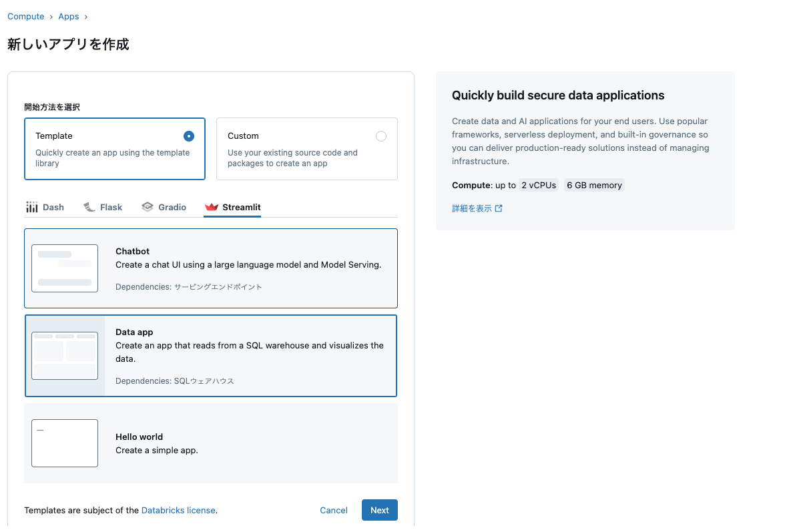Click the Streamlit red crown icon

pos(212,207)
